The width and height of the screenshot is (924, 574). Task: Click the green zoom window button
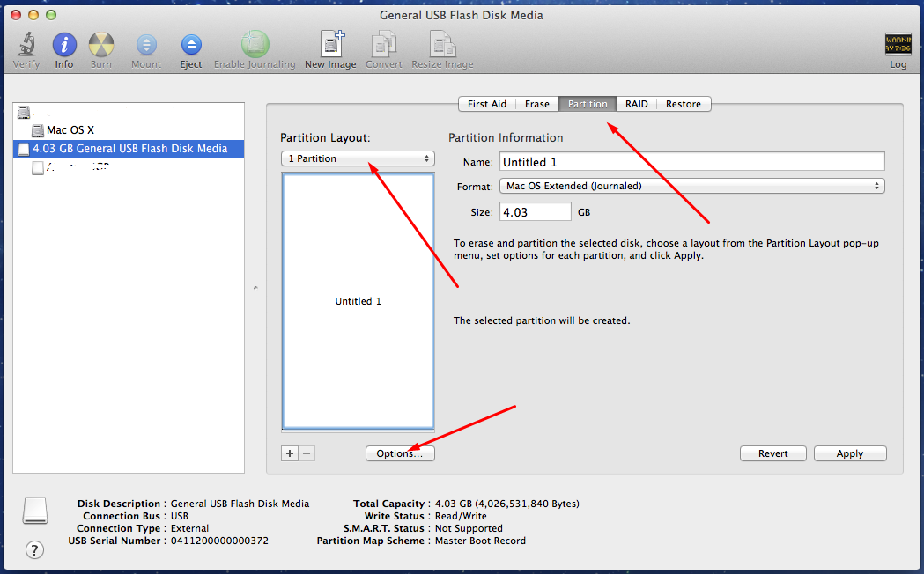pos(51,15)
